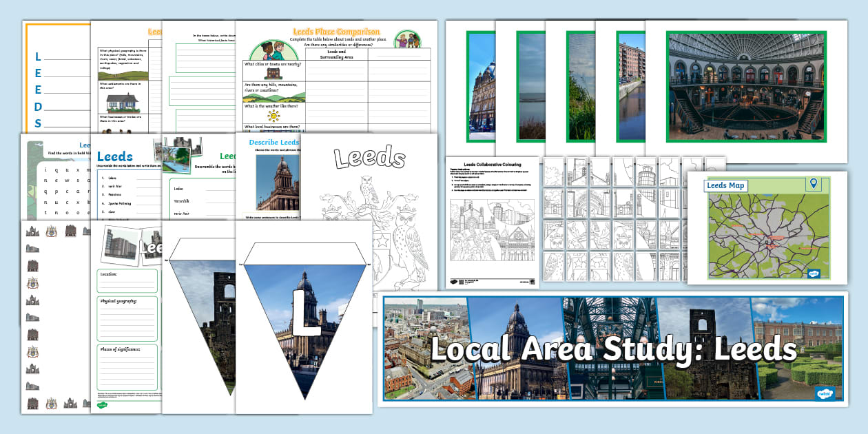Click the map pin icon on the Leeds Map page

click(x=814, y=185)
